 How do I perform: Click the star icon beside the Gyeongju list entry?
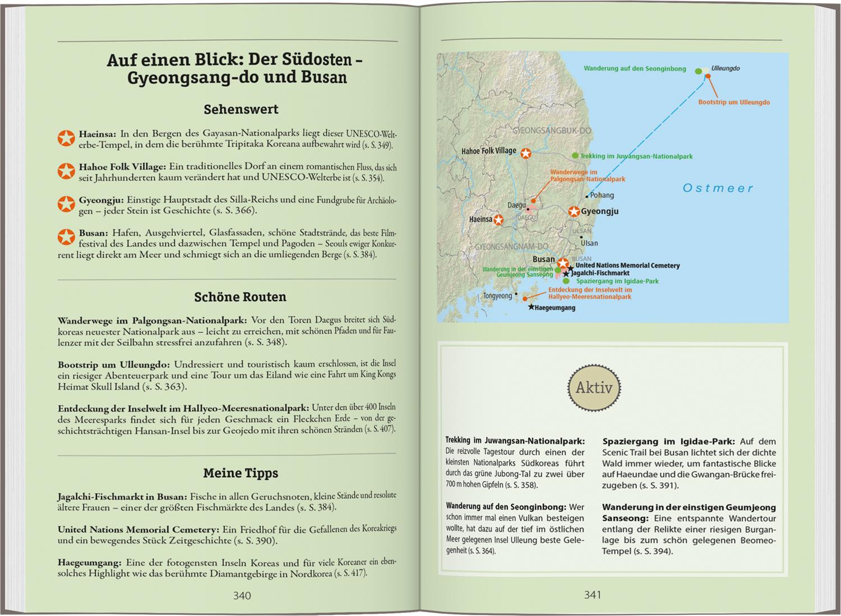(x=66, y=204)
